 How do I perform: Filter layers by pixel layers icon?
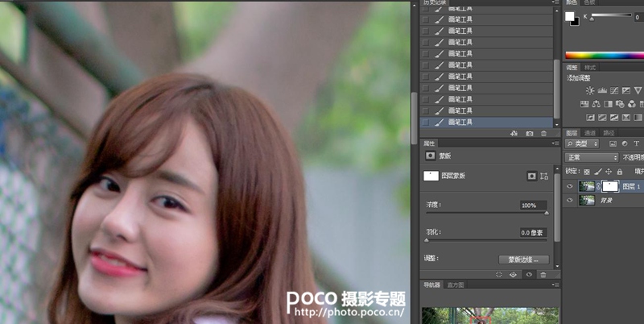click(613, 143)
